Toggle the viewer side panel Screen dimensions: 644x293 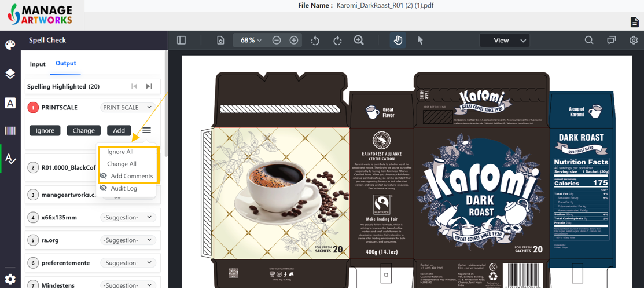(182, 41)
